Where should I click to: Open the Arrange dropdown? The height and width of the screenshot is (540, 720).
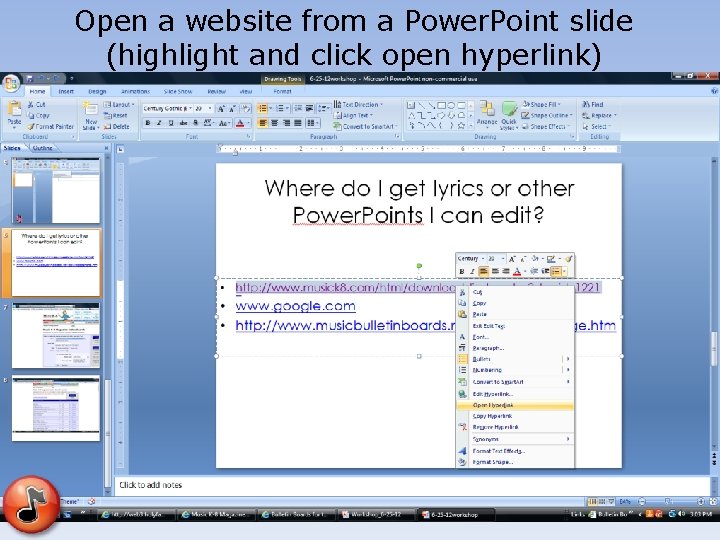(x=487, y=113)
